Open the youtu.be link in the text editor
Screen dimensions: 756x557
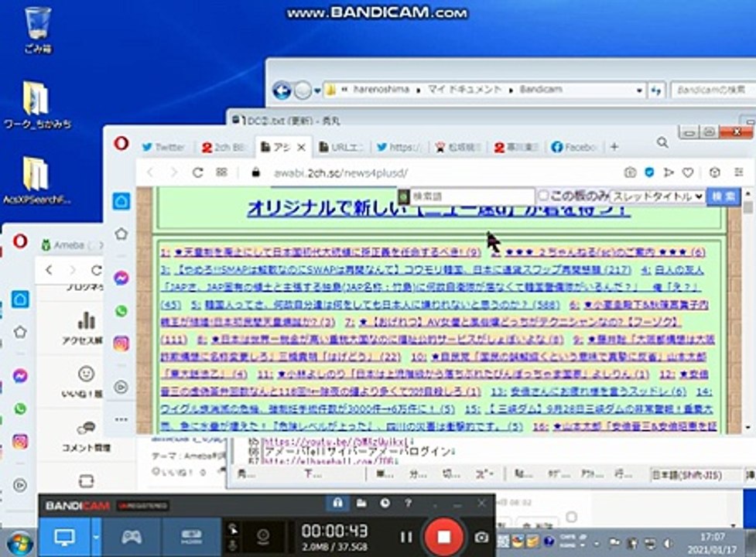(x=337, y=441)
